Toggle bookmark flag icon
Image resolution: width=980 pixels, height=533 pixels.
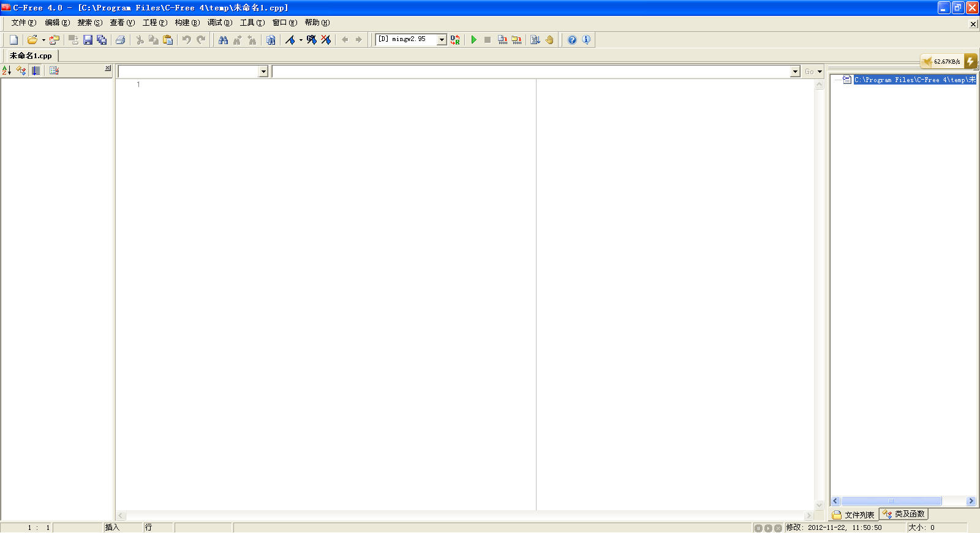290,40
